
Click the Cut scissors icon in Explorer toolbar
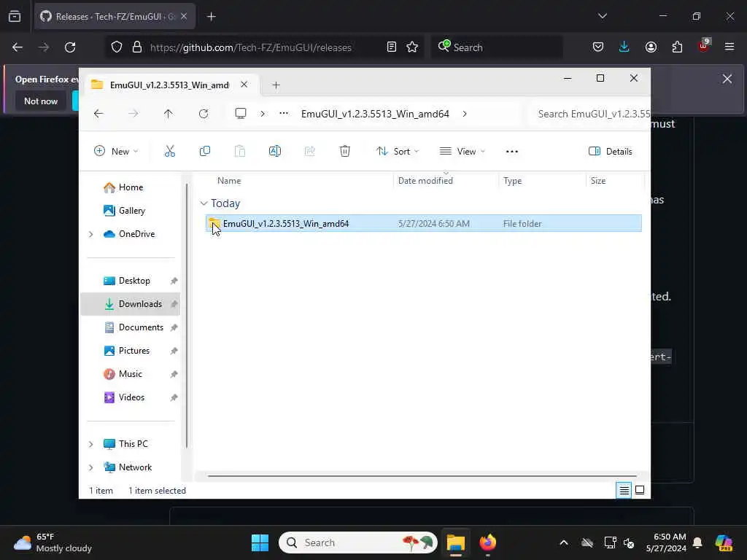(x=169, y=152)
